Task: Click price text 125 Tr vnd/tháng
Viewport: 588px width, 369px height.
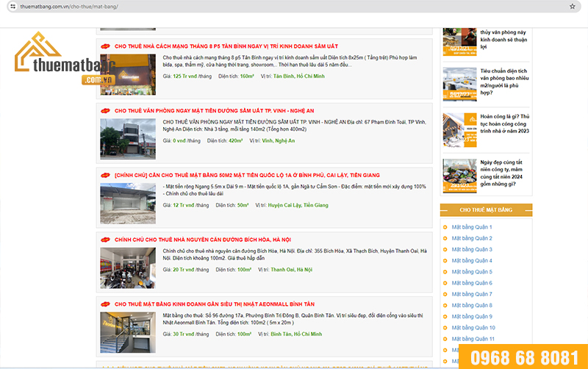Action: 192,76
